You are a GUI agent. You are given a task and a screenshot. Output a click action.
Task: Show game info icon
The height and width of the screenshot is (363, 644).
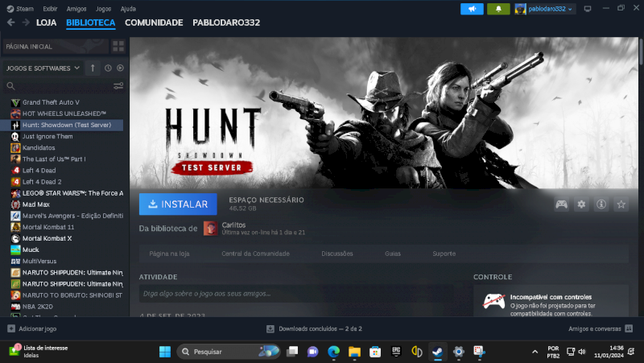click(601, 204)
